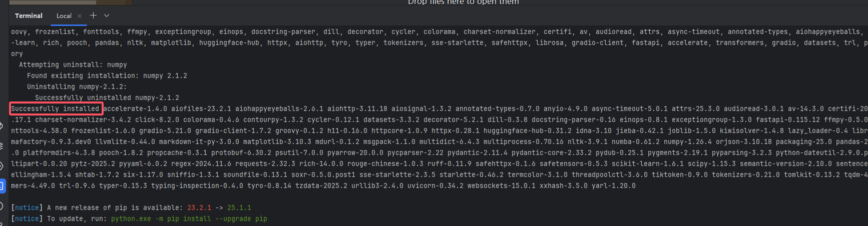Open a new terminal session tab
Screen dimensions: 868x226
pos(93,15)
